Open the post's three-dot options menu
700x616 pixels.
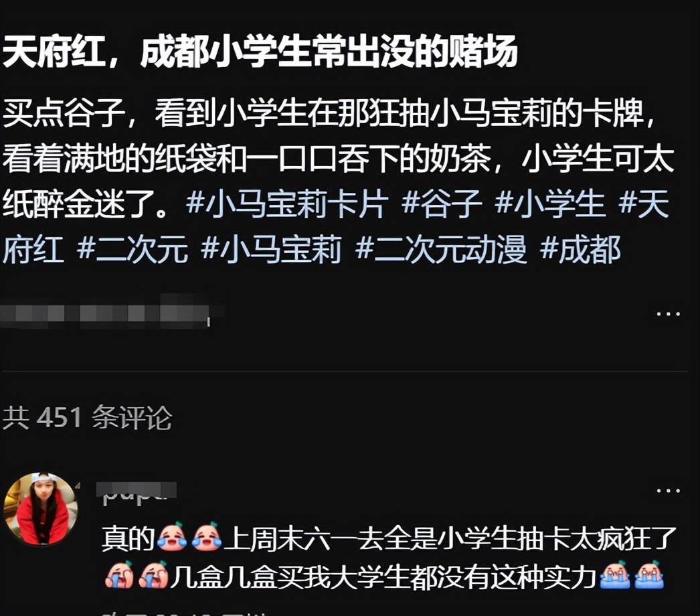click(668, 314)
